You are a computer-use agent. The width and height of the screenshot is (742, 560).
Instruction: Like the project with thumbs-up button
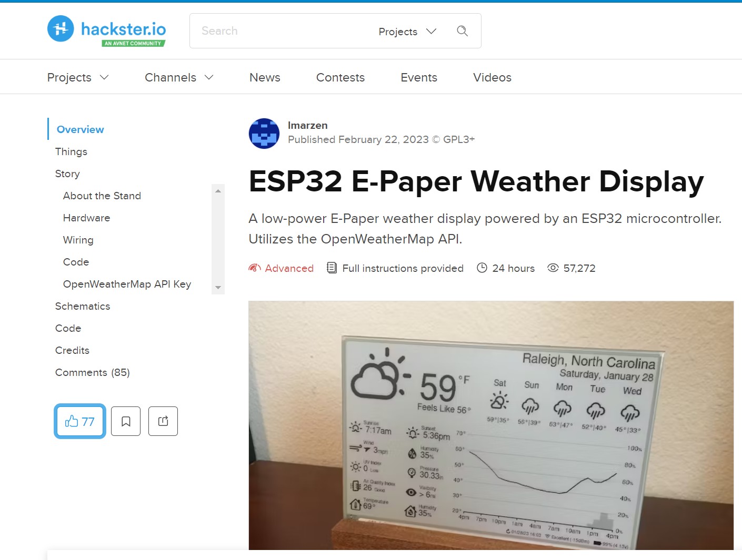(80, 421)
